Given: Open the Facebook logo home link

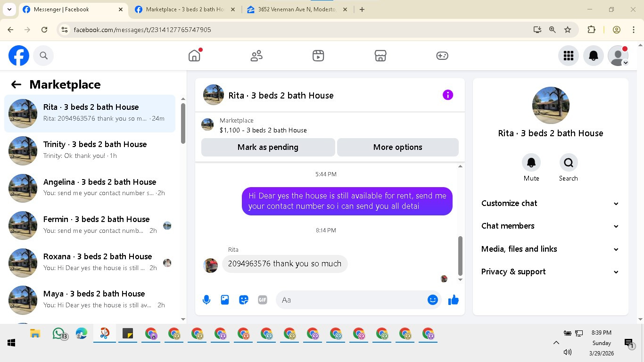Looking at the screenshot, I should 19,56.
